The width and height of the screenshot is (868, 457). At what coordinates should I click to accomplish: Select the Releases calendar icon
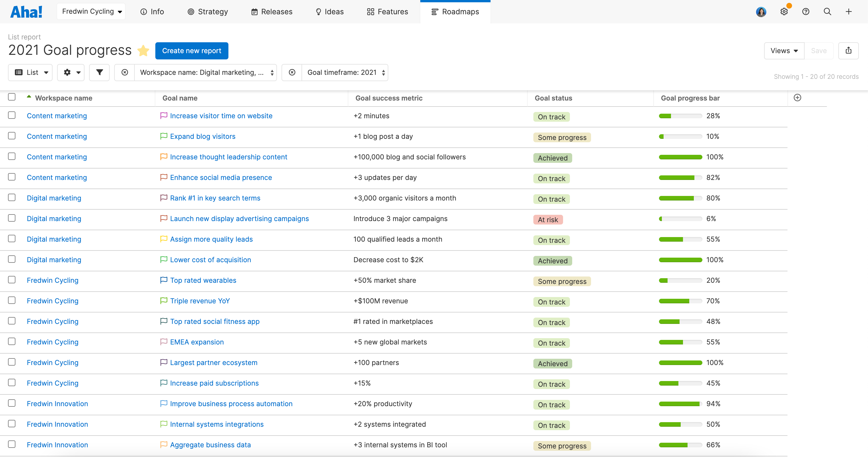pos(254,11)
